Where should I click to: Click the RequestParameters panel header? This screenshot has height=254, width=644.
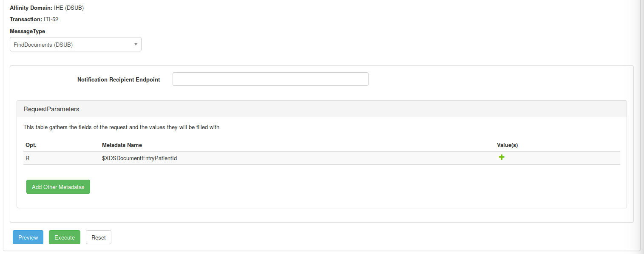coord(51,109)
